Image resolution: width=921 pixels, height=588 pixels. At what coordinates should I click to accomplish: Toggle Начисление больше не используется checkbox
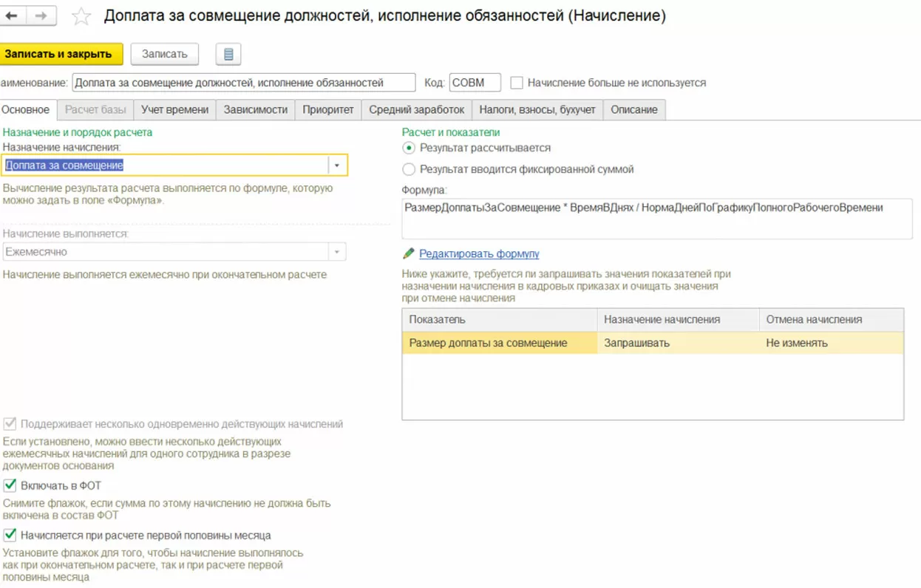[517, 83]
